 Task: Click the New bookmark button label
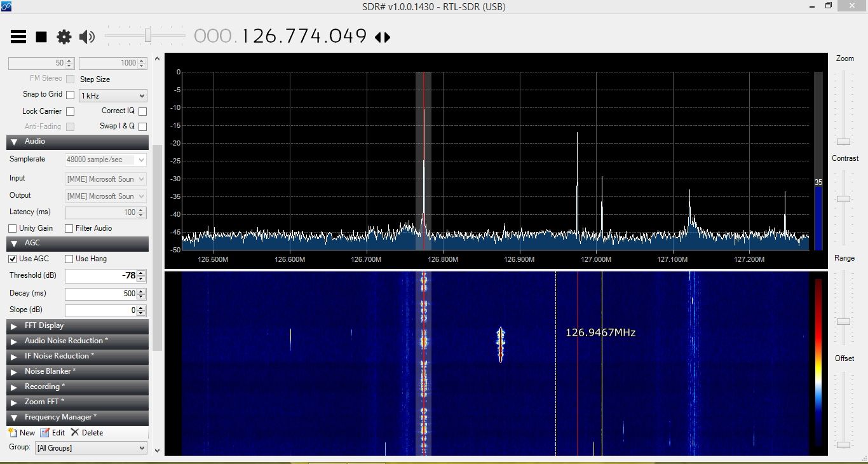[27, 433]
